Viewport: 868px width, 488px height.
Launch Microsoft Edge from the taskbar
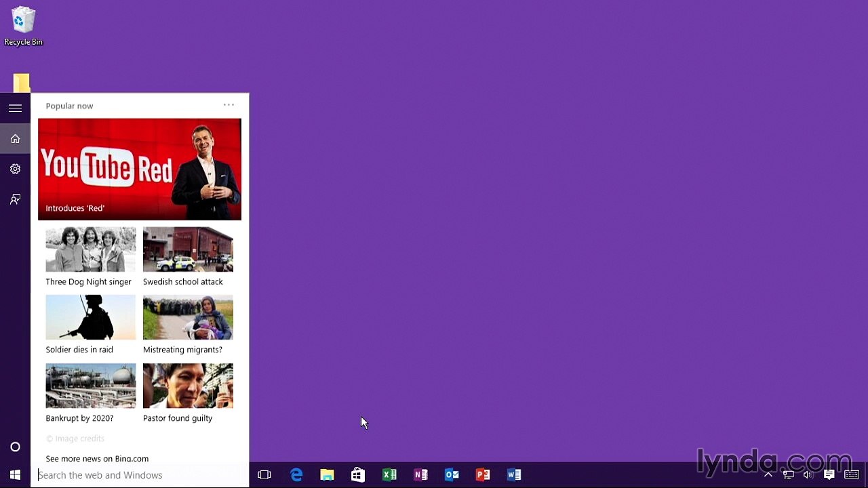(x=296, y=475)
